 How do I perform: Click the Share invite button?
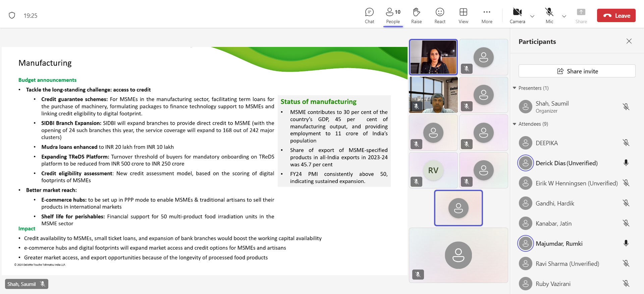[x=577, y=71]
